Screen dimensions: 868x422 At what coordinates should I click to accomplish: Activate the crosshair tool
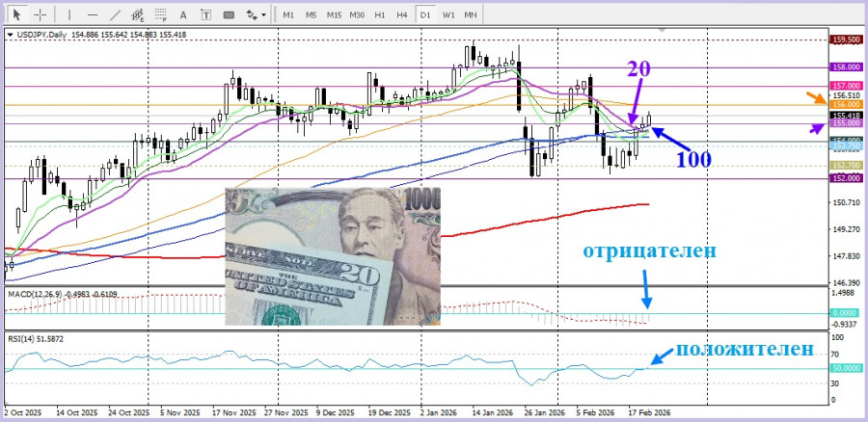40,14
